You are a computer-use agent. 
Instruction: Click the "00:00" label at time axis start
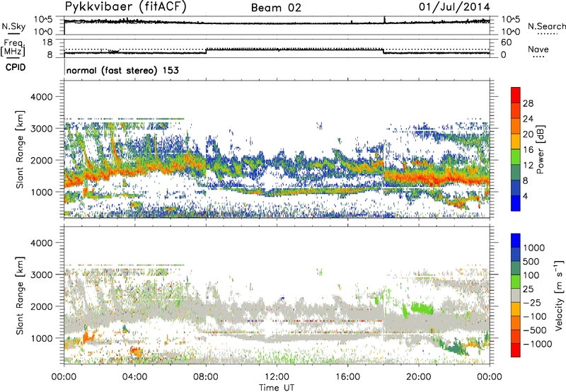(64, 377)
